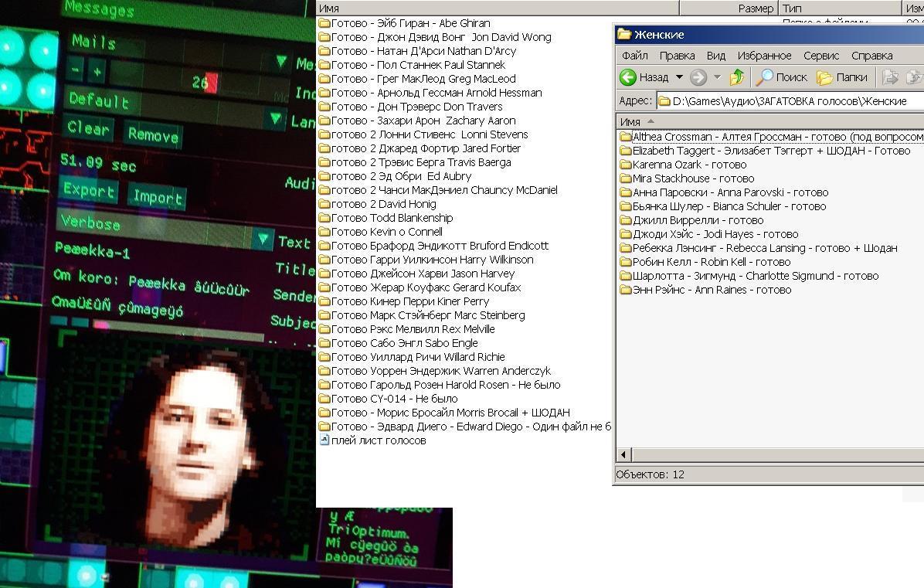The width and height of the screenshot is (924, 588).
Task: Click folder icon of Готово Kevin o Connell
Action: coord(324,232)
